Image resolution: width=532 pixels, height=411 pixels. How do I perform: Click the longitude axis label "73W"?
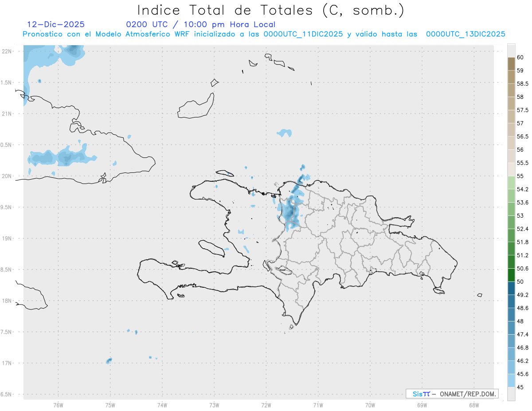(214, 405)
